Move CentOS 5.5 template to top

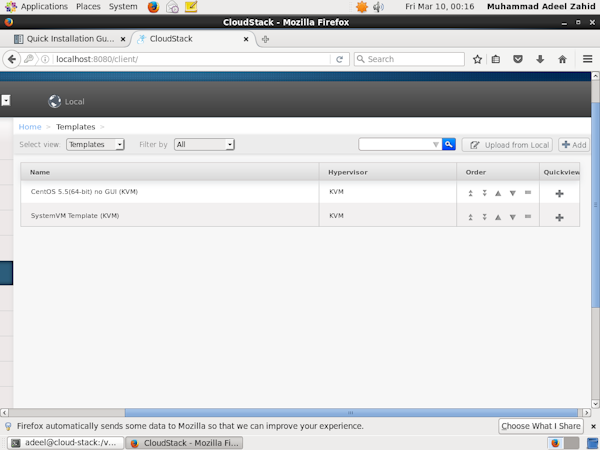point(470,193)
